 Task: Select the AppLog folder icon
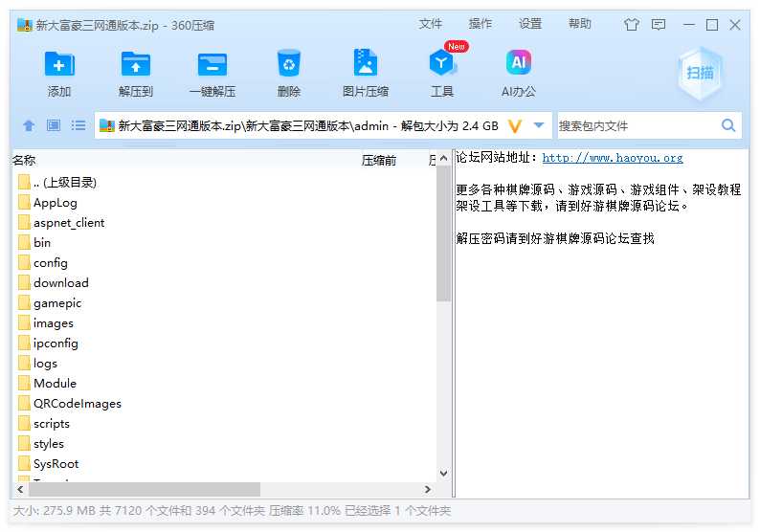click(x=24, y=203)
